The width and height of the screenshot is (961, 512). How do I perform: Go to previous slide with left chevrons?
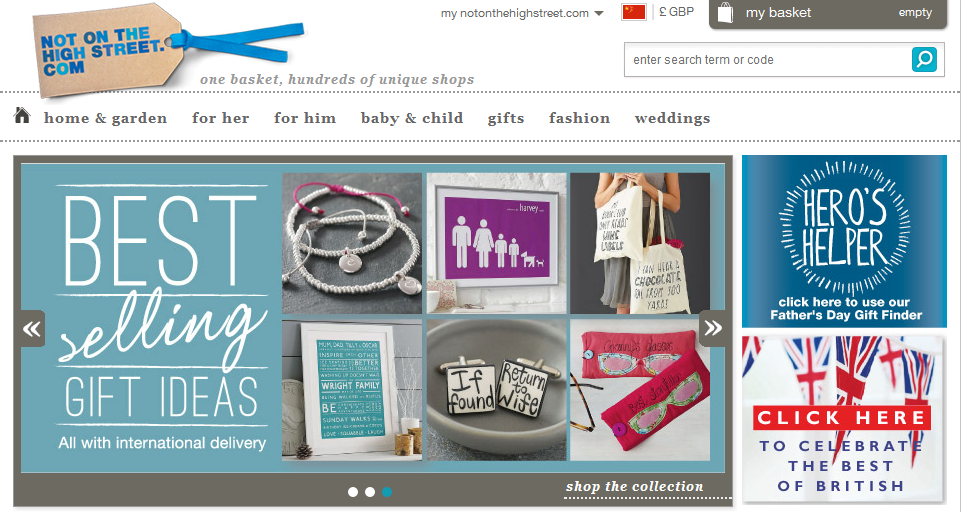32,329
